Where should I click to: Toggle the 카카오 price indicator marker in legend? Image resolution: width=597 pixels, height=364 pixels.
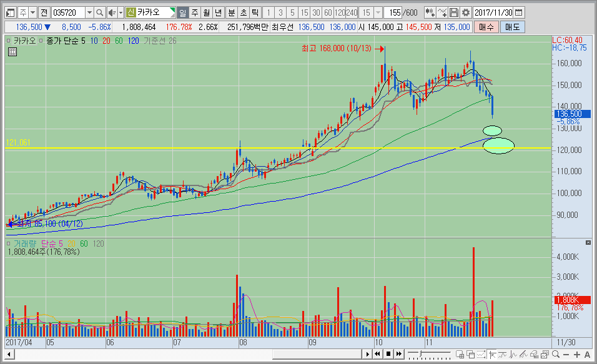coord(9,41)
